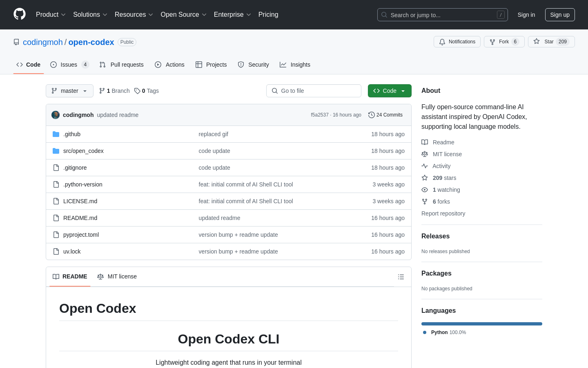
Task: Open the 24 Commits history link
Action: pyautogui.click(x=385, y=115)
